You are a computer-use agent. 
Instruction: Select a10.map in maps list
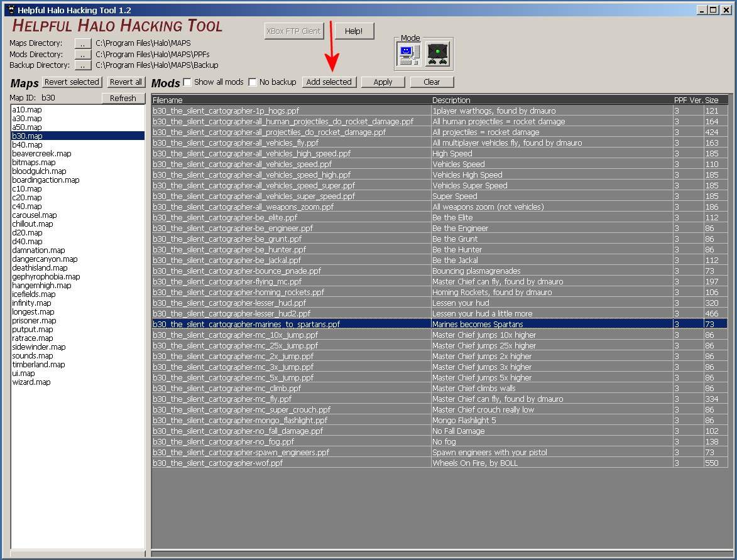tap(78, 109)
